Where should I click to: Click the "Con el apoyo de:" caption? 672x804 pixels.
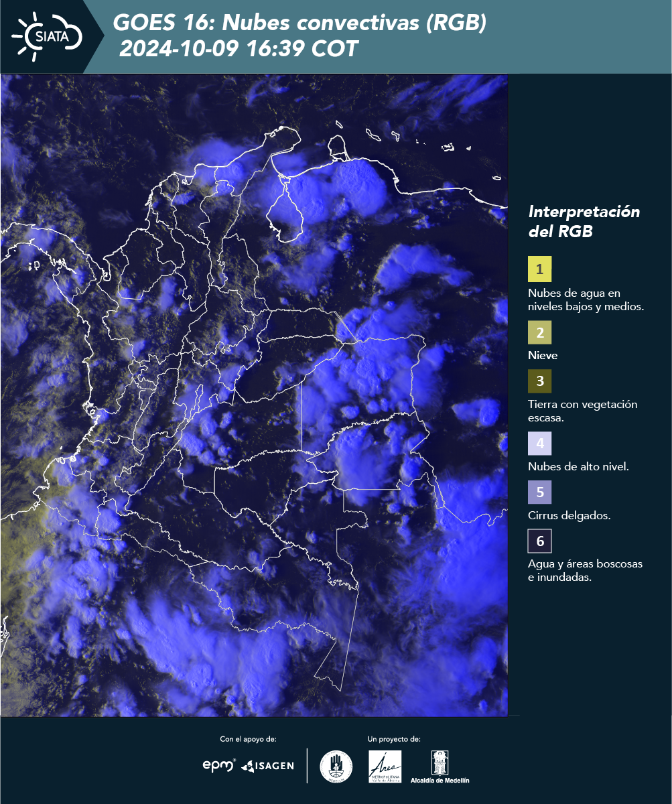(248, 739)
